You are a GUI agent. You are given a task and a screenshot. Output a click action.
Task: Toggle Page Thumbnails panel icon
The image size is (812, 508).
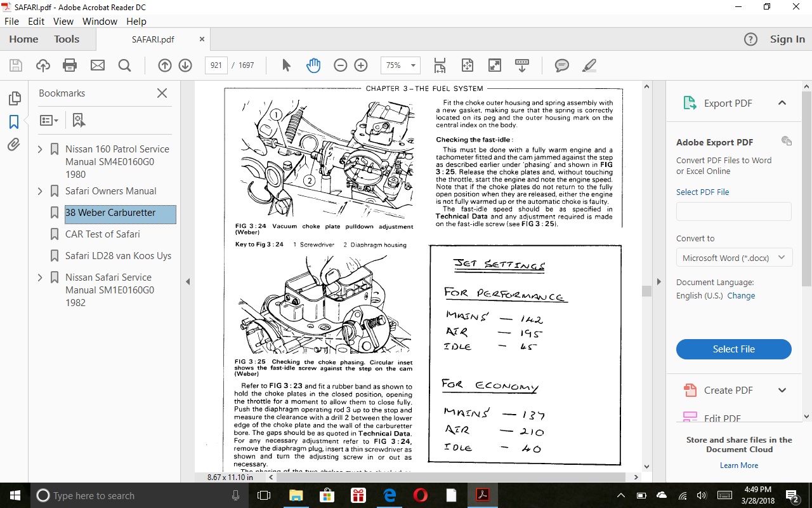click(14, 98)
